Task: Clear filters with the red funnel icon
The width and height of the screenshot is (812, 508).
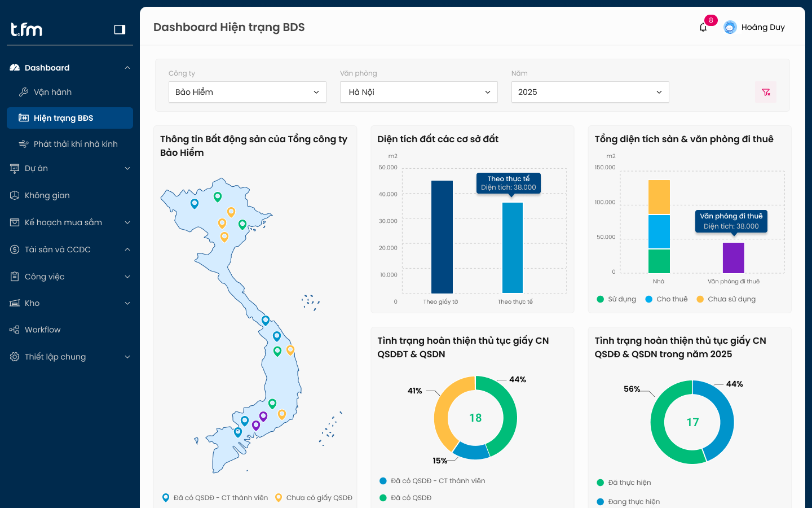Action: (766, 92)
